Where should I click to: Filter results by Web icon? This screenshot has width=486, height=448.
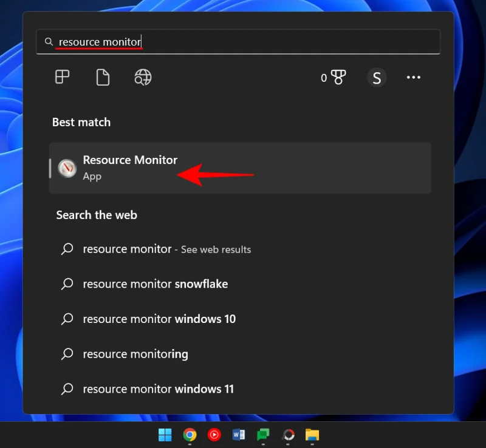pos(143,77)
